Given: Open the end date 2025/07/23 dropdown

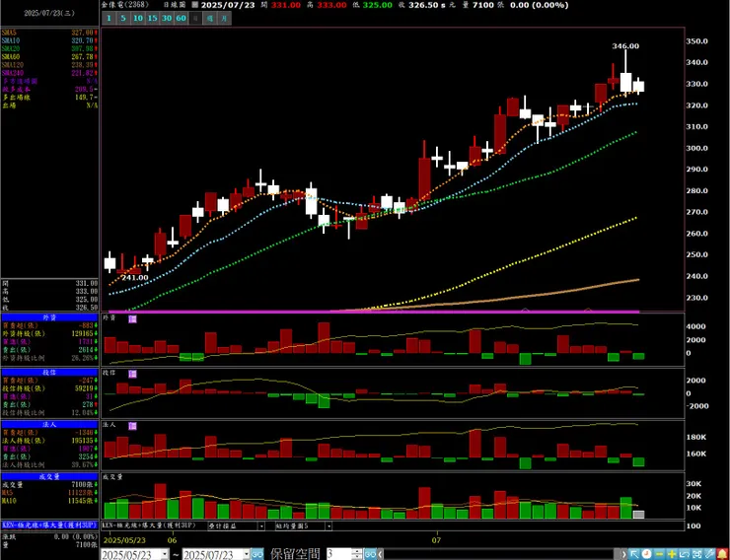Looking at the screenshot, I should click(x=247, y=554).
